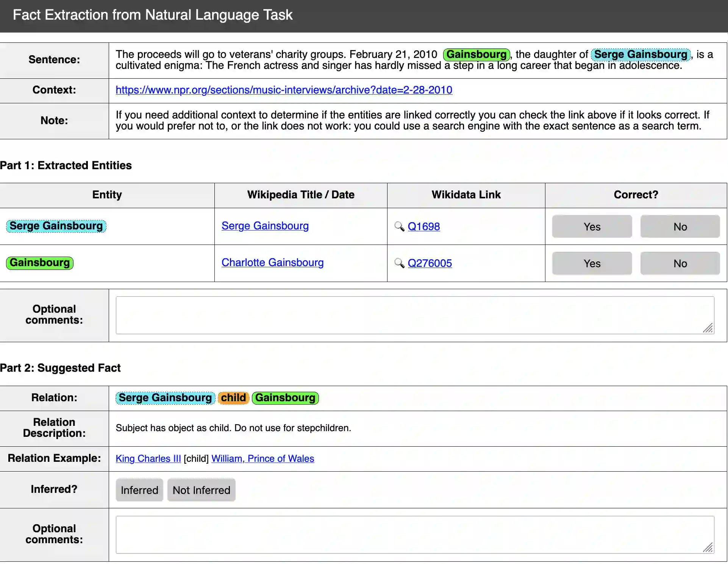Click green Gainsbourg tag in sentence

pos(476,55)
